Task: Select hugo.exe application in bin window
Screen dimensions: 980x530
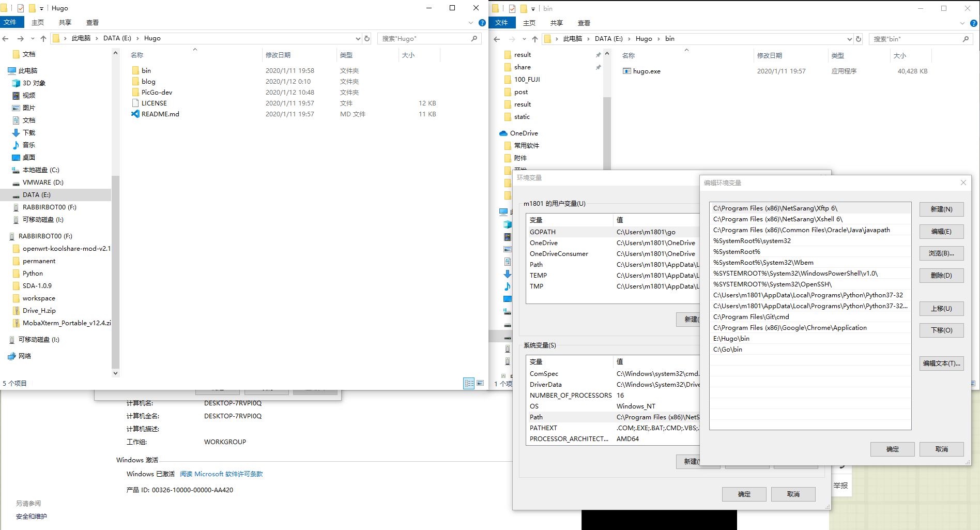Action: point(646,71)
